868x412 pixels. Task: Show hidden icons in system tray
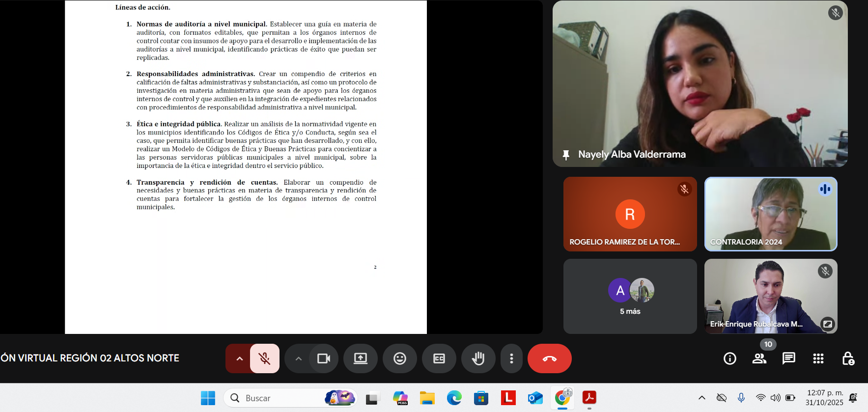tap(701, 398)
